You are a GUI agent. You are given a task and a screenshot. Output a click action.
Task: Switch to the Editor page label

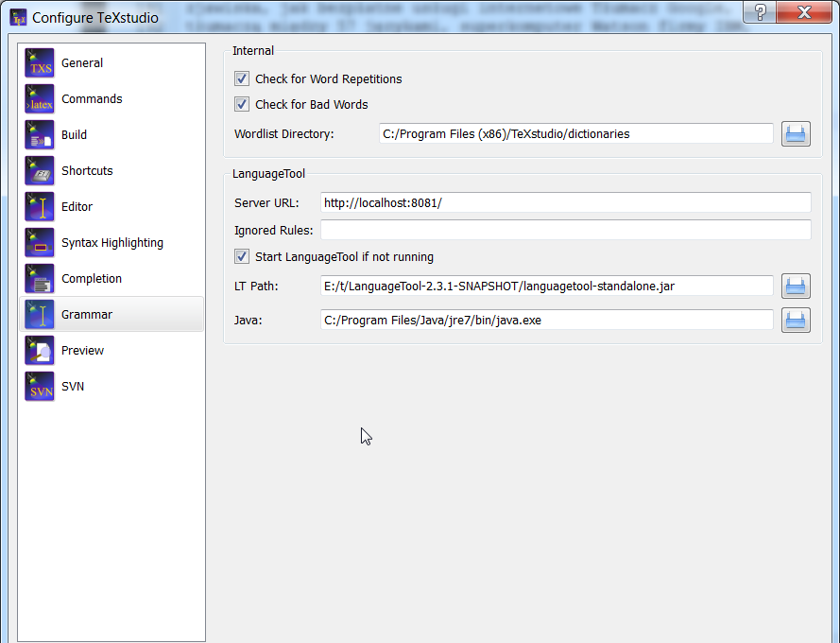(x=77, y=206)
